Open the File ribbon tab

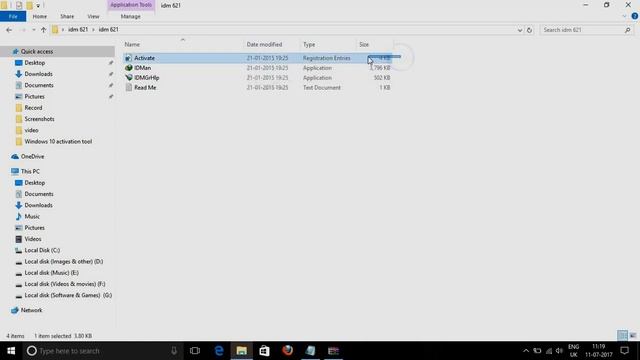pos(13,16)
